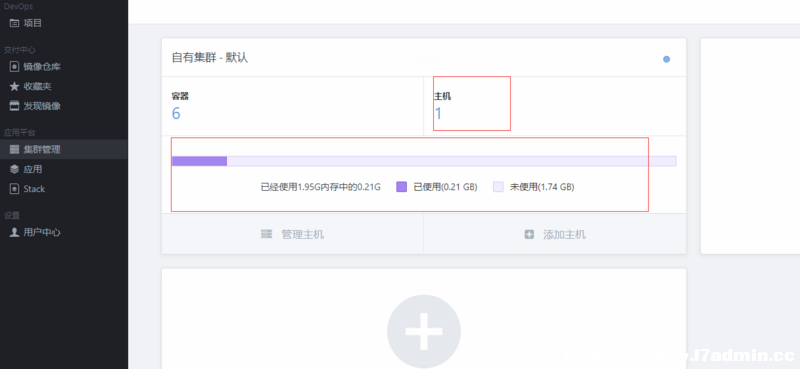The image size is (800, 369).
Task: Select the 发现镜像 store icon
Action: (x=14, y=106)
